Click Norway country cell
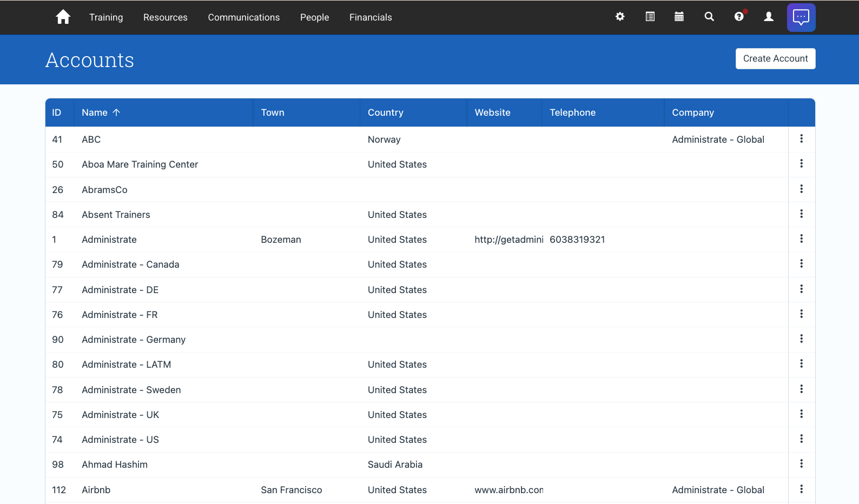This screenshot has width=859, height=504. tap(385, 140)
